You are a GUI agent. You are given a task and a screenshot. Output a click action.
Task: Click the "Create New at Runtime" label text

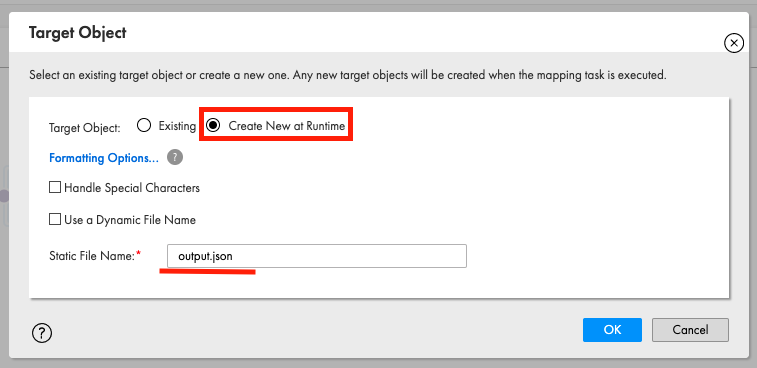pos(287,126)
